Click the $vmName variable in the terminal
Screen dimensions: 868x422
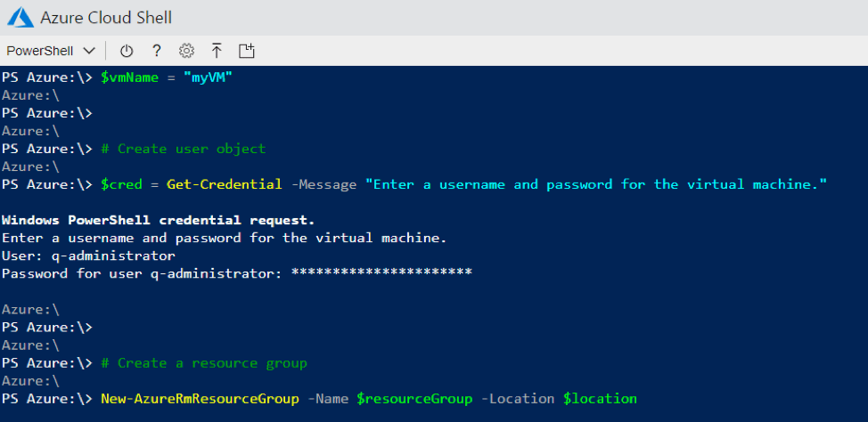click(x=129, y=78)
